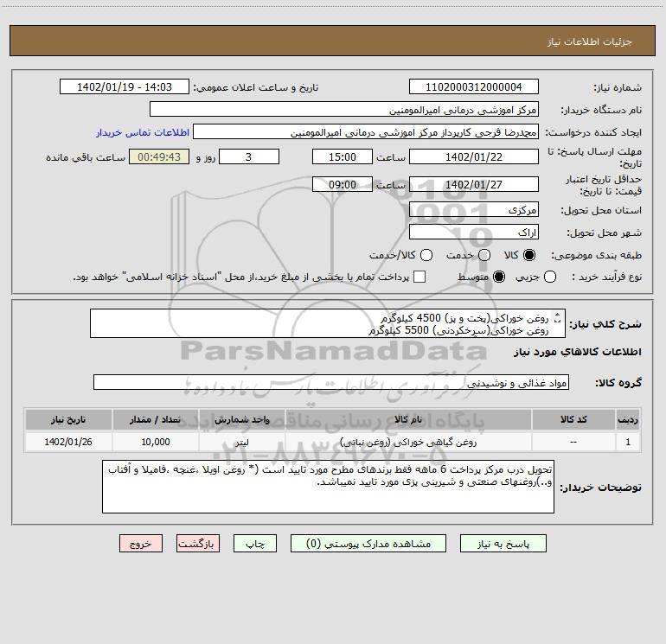
Task: Click the شرح کلی نیاز description box
Action: tap(328, 323)
